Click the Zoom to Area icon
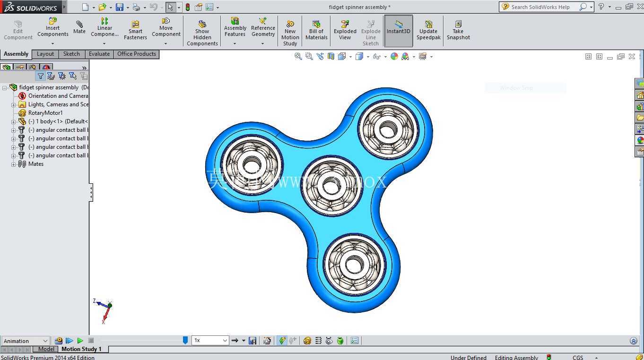Image resolution: width=644 pixels, height=360 pixels. click(309, 56)
